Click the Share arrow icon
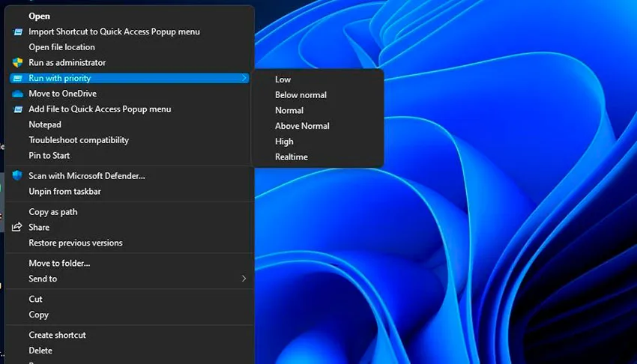637x364 pixels. [16, 227]
